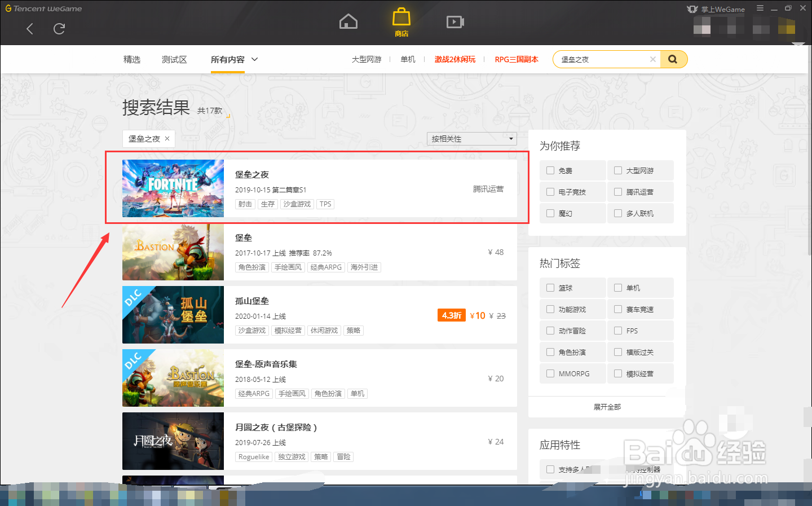Click the Tencent WeGame logo
Image resolution: width=812 pixels, height=506 pixels.
click(43, 8)
